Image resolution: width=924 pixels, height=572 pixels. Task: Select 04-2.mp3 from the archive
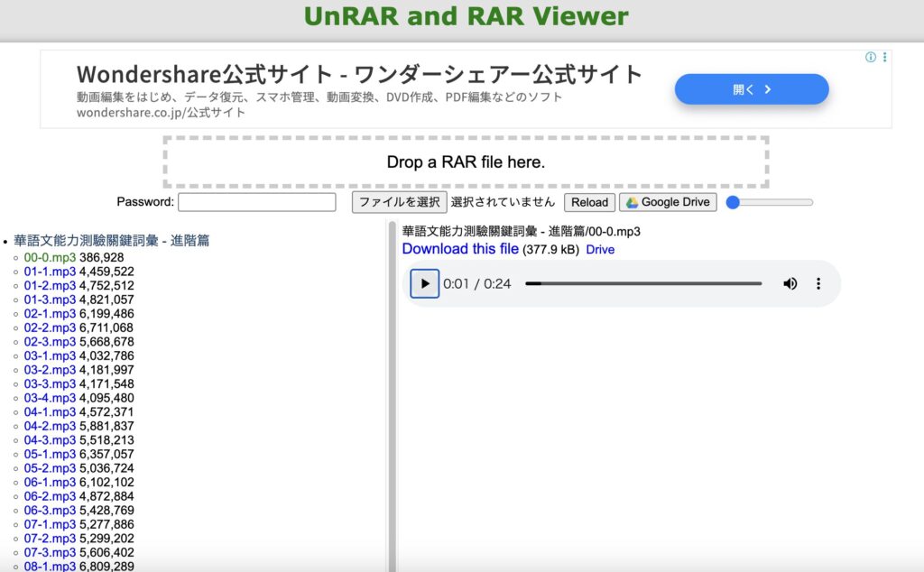point(51,426)
